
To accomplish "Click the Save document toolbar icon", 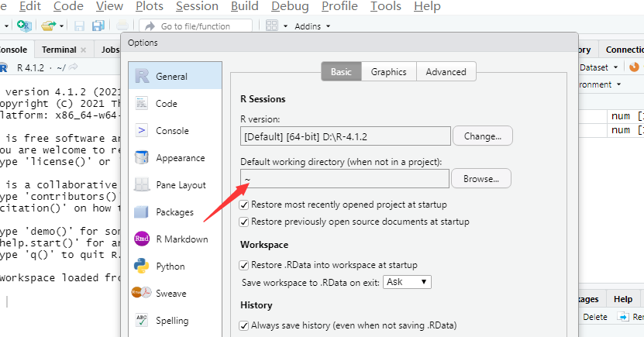I will click(x=79, y=26).
